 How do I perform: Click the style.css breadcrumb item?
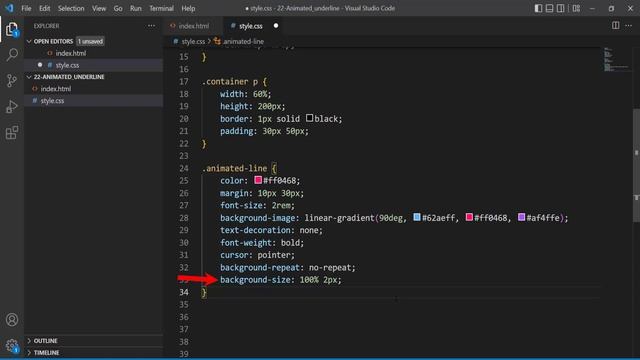tap(193, 41)
